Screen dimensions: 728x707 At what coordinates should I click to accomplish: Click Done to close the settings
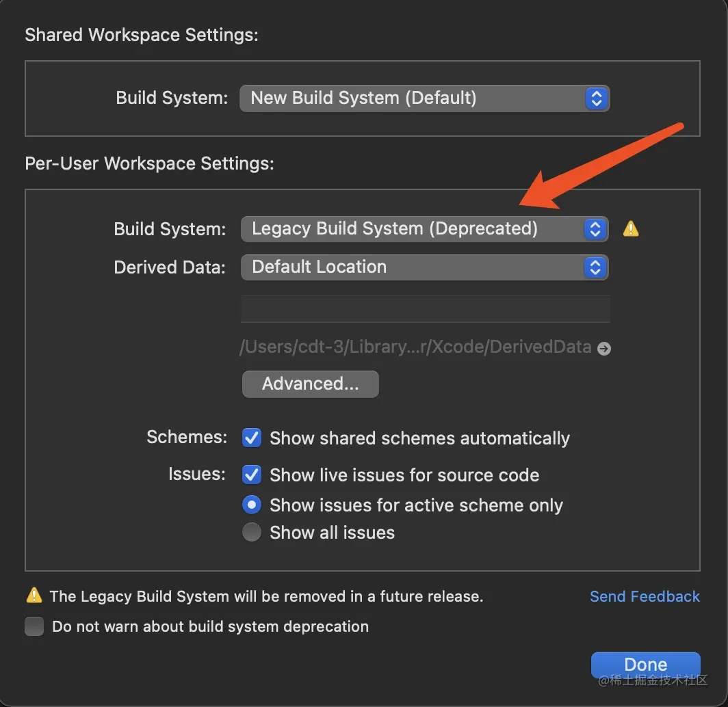(645, 665)
